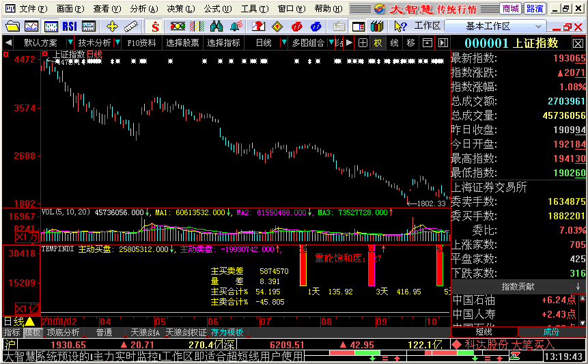Click the panel collapse up-arrow box icon
The height and width of the screenshot is (364, 588).
click(x=427, y=43)
